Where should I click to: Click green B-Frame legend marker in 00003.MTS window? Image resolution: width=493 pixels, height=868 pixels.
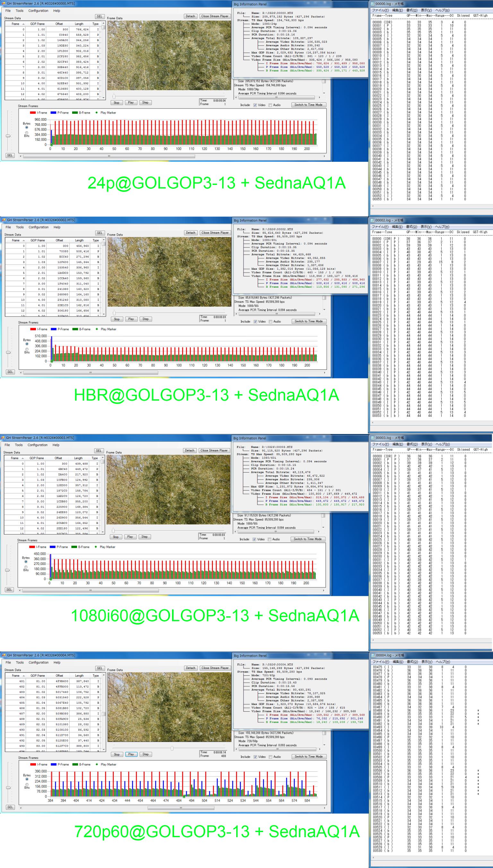(74, 547)
